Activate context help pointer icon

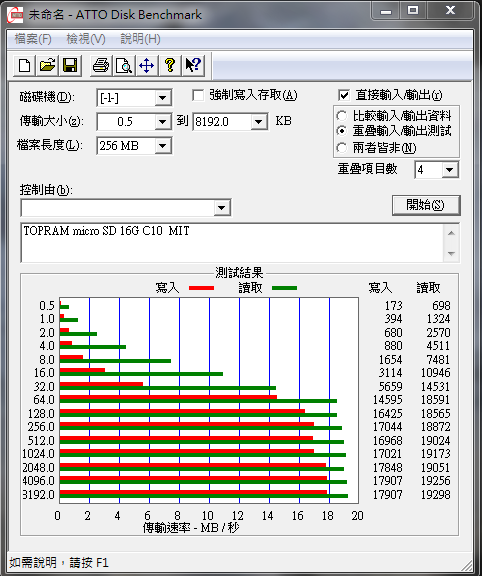pos(193,66)
